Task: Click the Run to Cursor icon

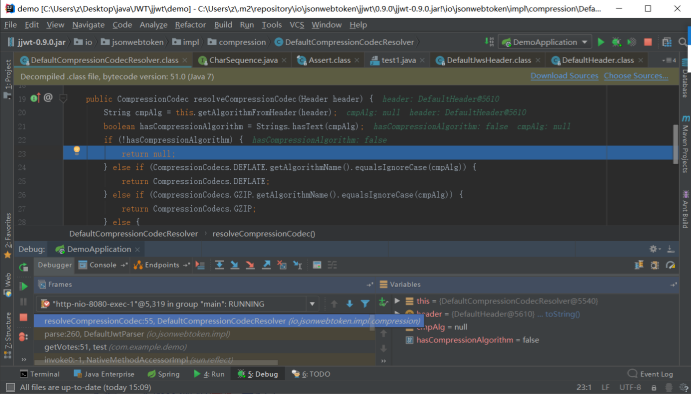Action: tap(298, 265)
